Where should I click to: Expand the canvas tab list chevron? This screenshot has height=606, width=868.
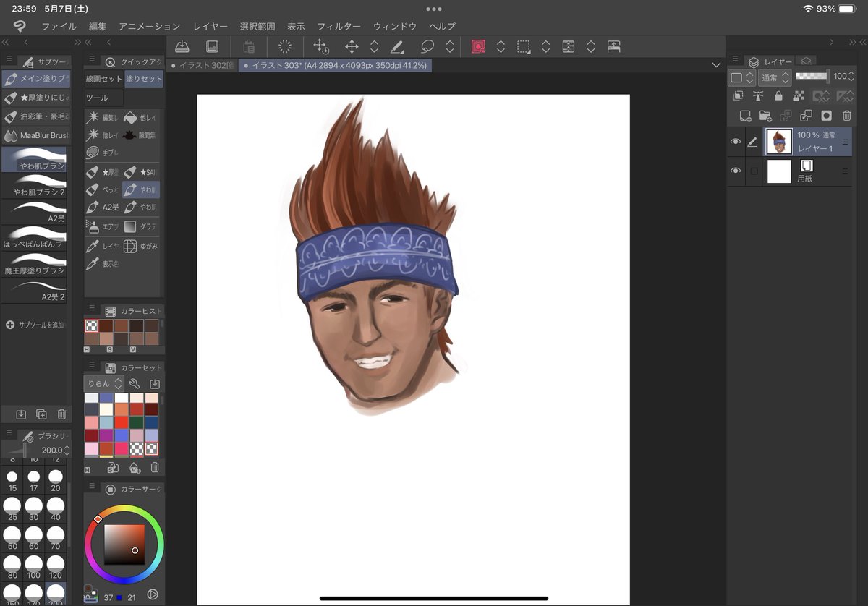pos(716,65)
